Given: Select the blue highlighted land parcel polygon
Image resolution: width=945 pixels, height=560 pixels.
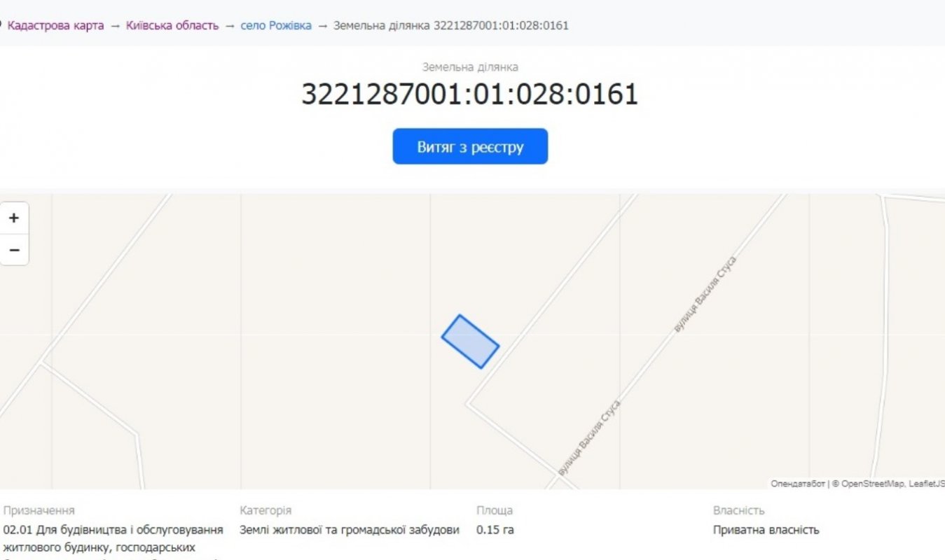Looking at the screenshot, I should point(470,342).
